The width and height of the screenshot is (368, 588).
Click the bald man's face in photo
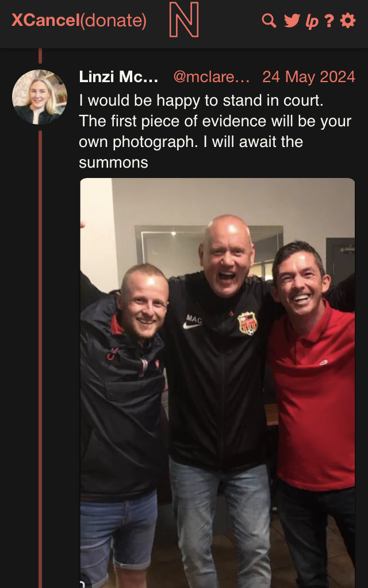tap(227, 259)
